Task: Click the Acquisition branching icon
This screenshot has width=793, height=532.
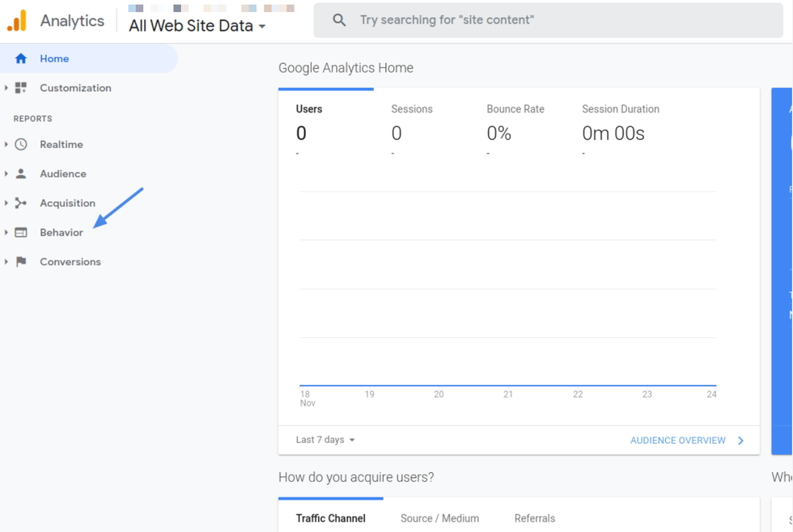Action: pos(21,203)
